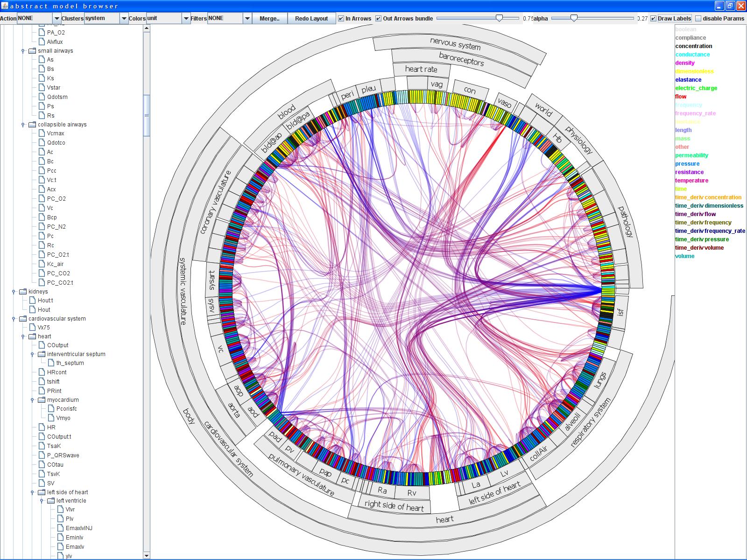
Task: Select the 'pressure' entry in the legend
Action: [x=687, y=164]
